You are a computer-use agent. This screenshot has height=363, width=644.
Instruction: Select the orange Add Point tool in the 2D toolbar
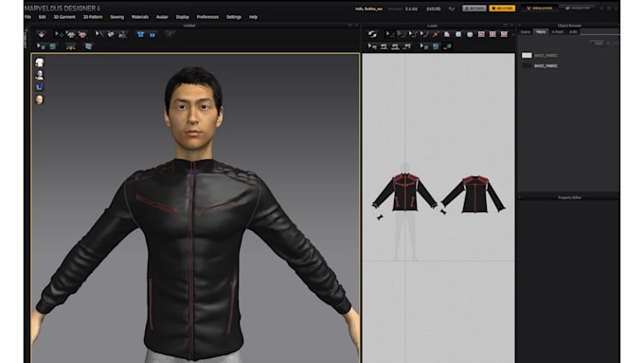436,34
